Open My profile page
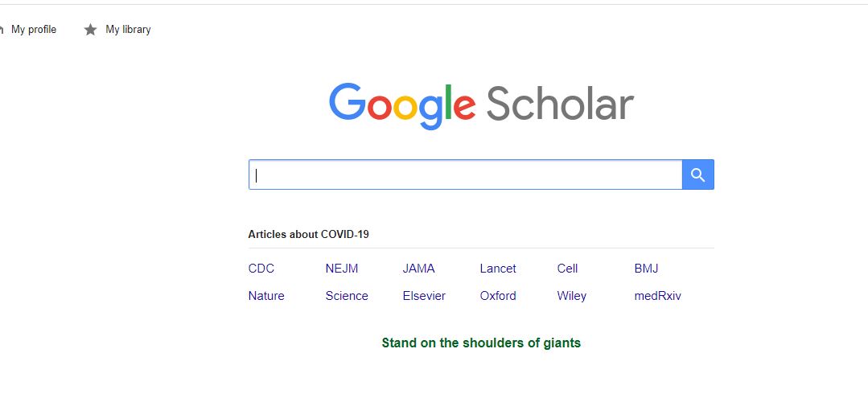This screenshot has width=868, height=394. click(34, 30)
